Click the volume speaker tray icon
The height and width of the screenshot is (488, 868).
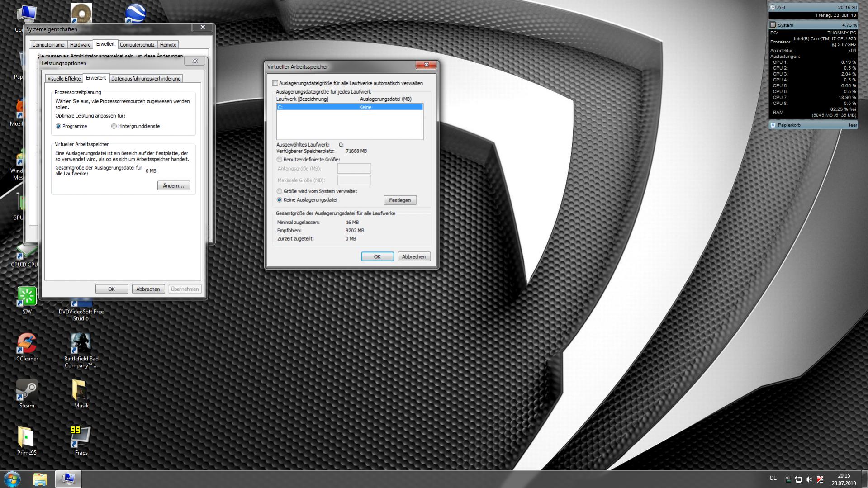[x=809, y=479]
